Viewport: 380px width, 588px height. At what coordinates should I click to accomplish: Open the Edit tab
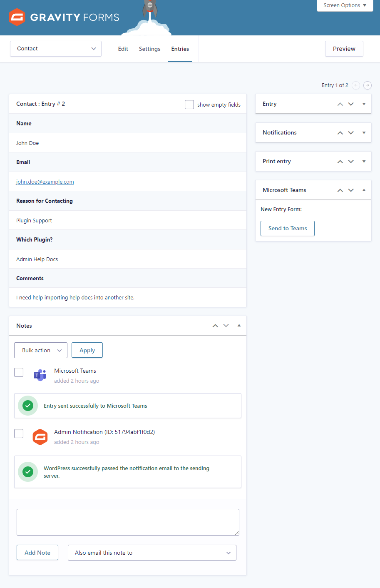coord(123,49)
